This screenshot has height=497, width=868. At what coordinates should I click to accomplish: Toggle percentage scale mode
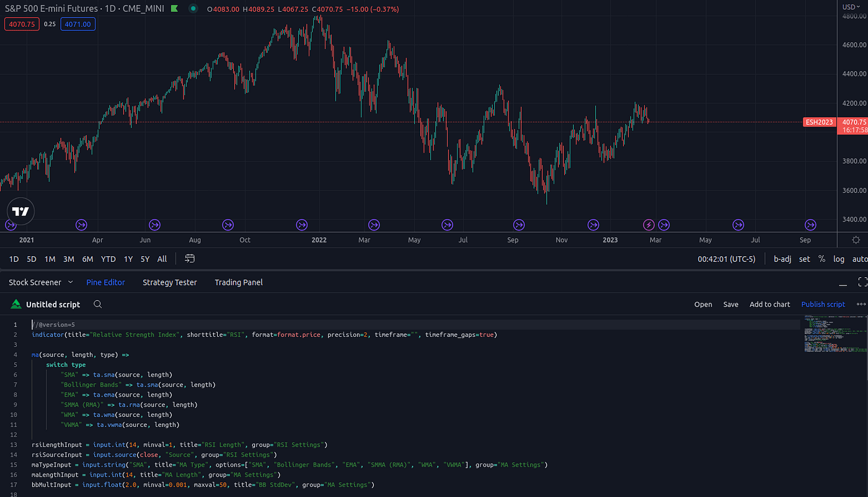click(x=821, y=259)
